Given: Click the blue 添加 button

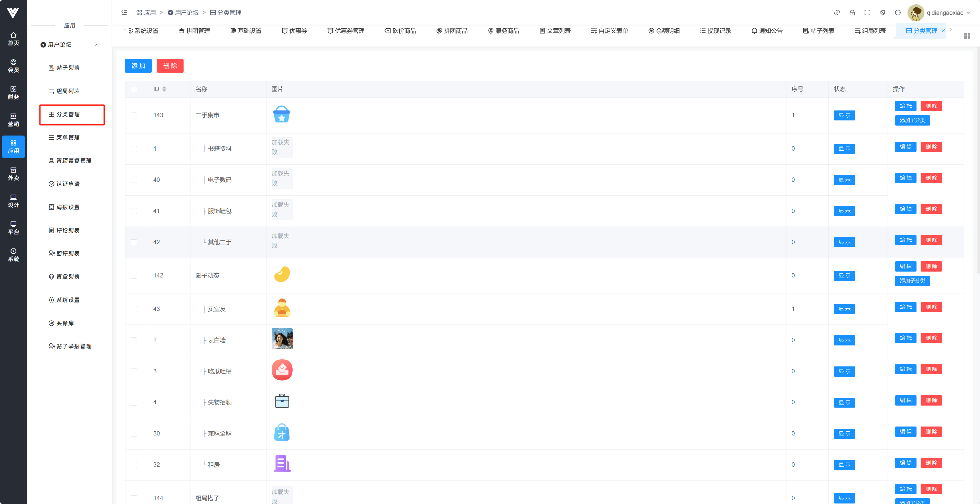Looking at the screenshot, I should click(x=138, y=66).
